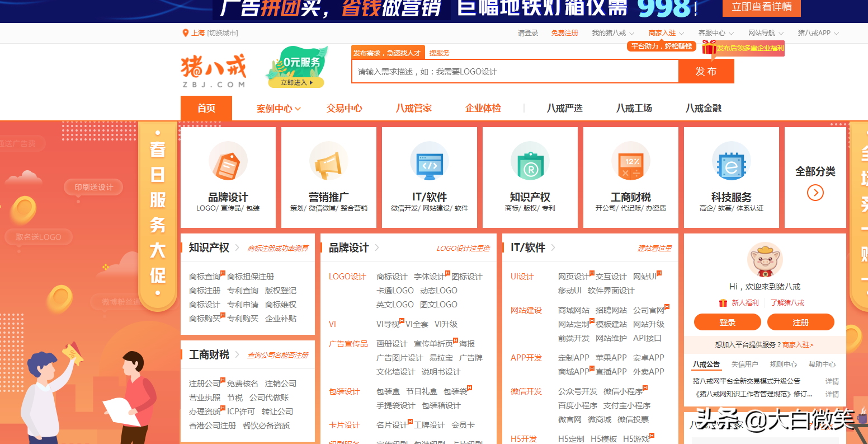Go to the 首页 tab

pos(206,108)
